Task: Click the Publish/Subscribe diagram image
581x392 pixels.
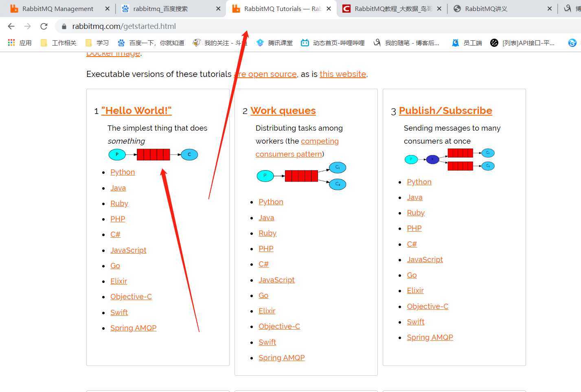Action: pyautogui.click(x=449, y=159)
